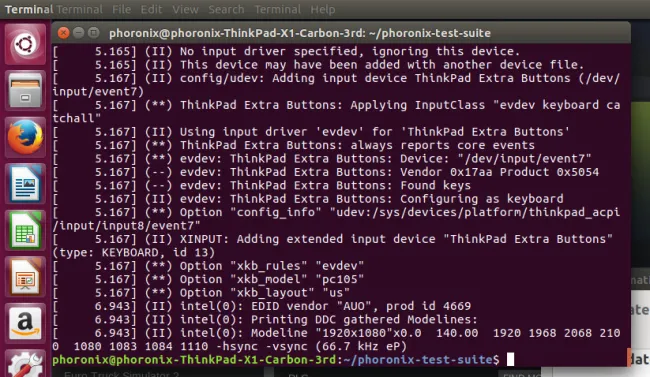Close the terminal window
This screenshot has height=377, width=650.
tap(63, 33)
